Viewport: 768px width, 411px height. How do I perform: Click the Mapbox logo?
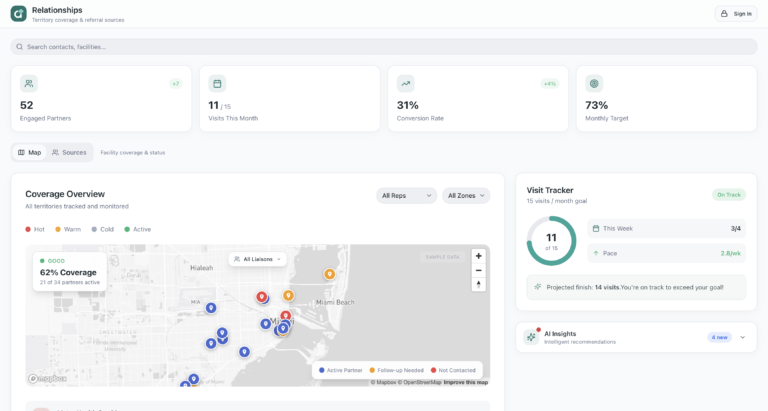48,379
